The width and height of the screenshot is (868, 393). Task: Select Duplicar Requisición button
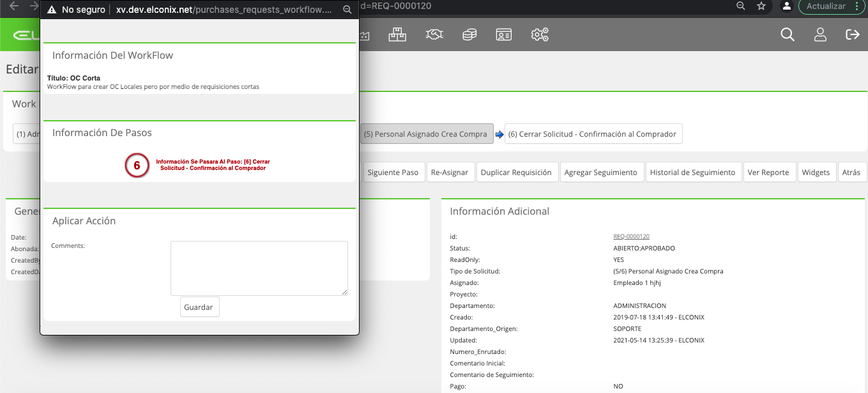[516, 173]
